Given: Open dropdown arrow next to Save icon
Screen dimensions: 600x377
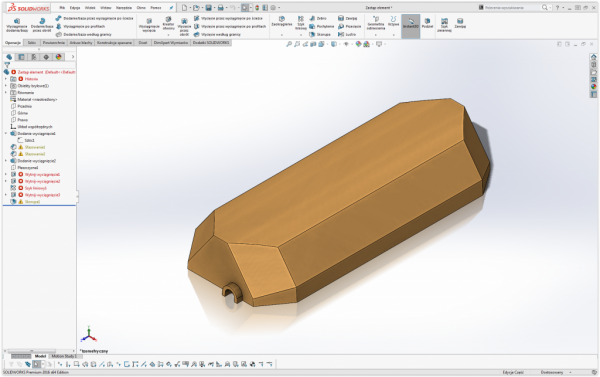Looking at the screenshot, I should [214, 8].
